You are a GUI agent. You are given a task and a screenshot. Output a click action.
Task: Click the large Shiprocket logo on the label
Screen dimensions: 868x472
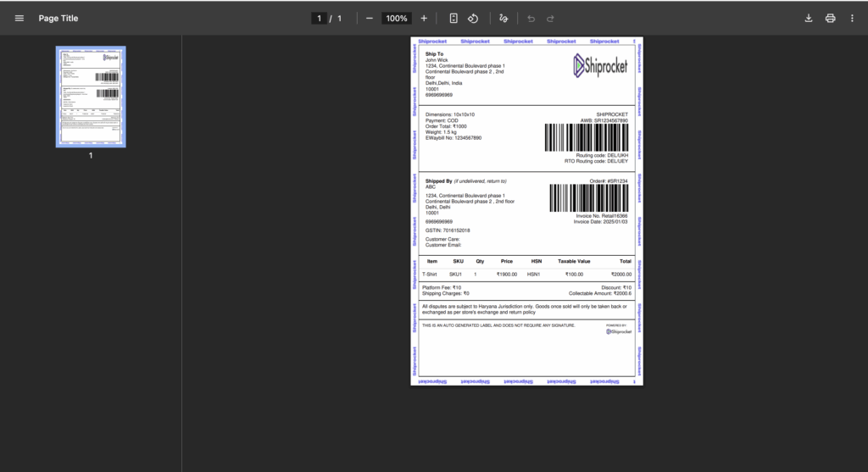pos(600,65)
